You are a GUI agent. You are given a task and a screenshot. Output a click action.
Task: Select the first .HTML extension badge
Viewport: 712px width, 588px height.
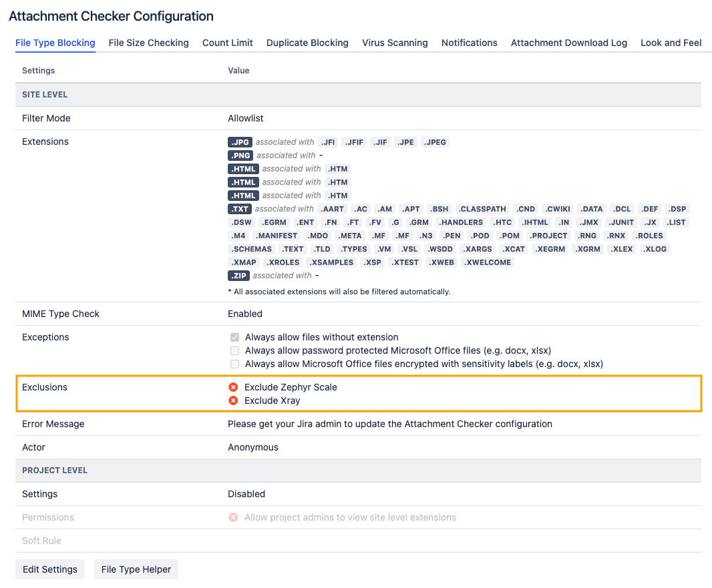click(243, 168)
